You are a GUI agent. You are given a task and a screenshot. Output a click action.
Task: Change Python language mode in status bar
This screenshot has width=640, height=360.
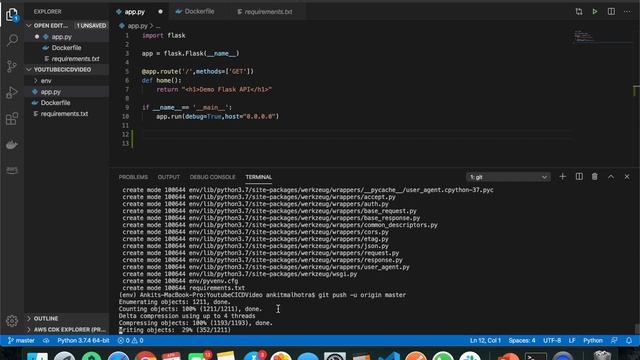(x=593, y=340)
